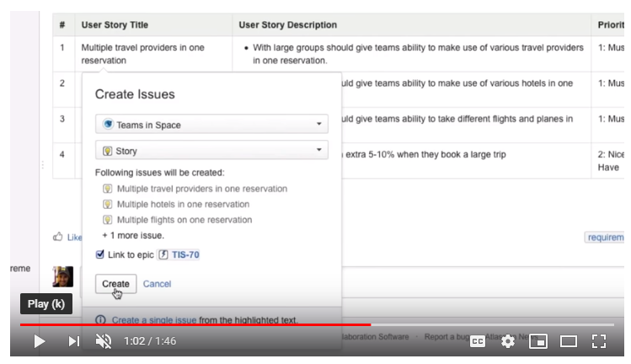Click the Like thumbs-up icon
The height and width of the screenshot is (364, 631).
click(x=57, y=237)
